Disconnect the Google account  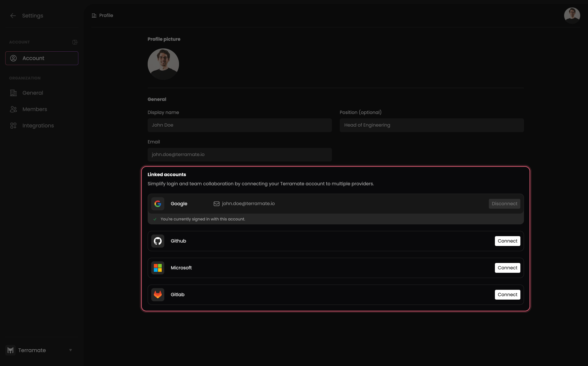(x=504, y=203)
